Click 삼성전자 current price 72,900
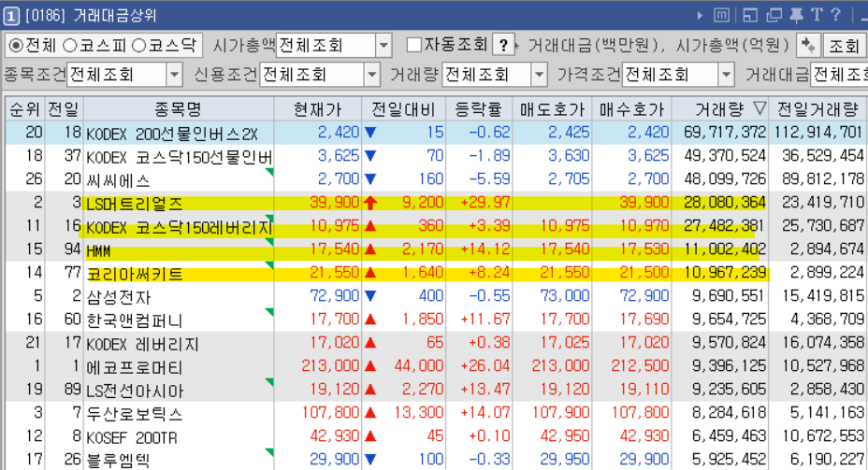This screenshot has height=470, width=868. click(334, 296)
